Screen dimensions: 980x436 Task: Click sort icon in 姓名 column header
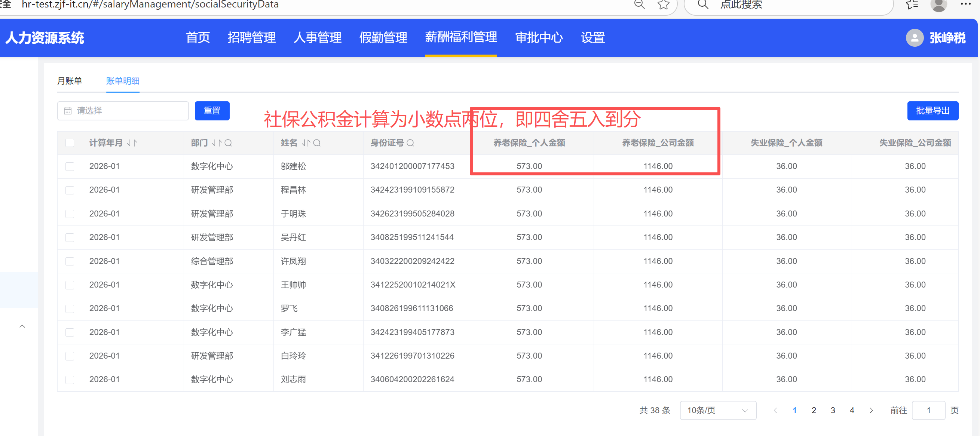[306, 143]
